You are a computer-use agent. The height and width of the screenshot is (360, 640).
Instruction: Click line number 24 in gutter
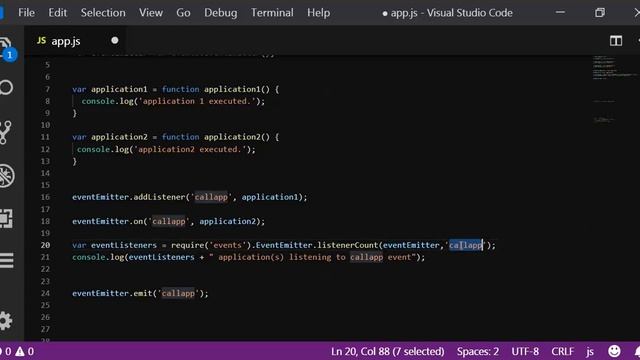pyautogui.click(x=45, y=293)
